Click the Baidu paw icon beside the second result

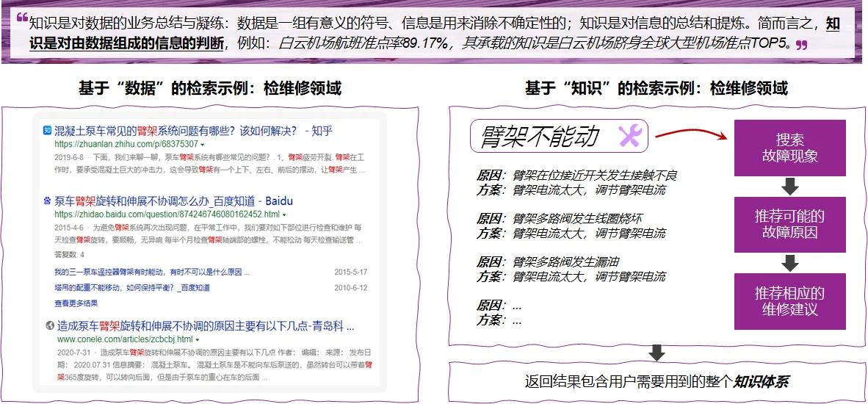47,201
